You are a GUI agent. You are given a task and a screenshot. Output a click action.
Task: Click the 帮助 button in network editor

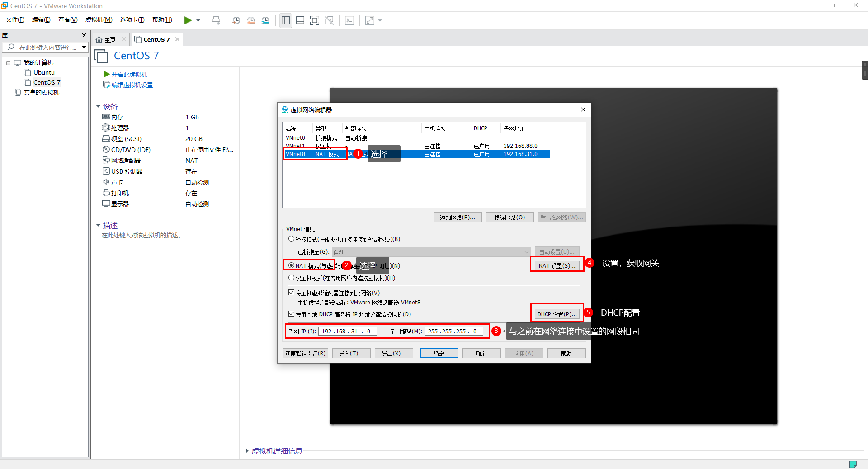click(566, 353)
